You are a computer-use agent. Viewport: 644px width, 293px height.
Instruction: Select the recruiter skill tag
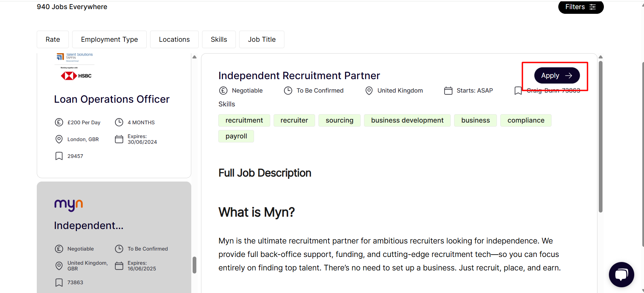294,120
